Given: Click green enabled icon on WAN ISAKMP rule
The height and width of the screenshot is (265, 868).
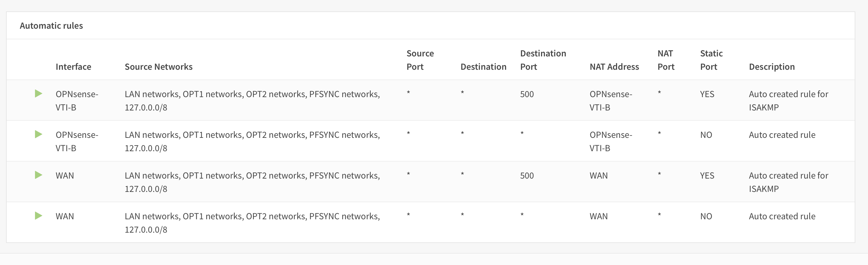Looking at the screenshot, I should click(38, 175).
